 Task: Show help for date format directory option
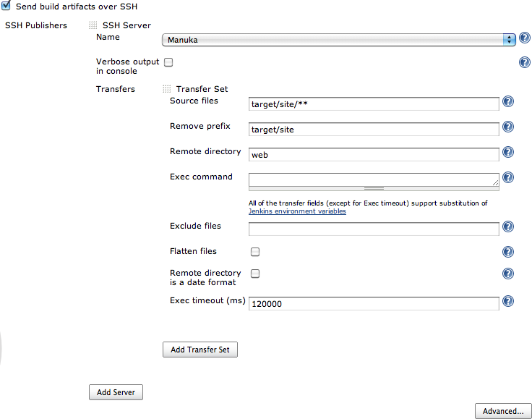click(508, 274)
